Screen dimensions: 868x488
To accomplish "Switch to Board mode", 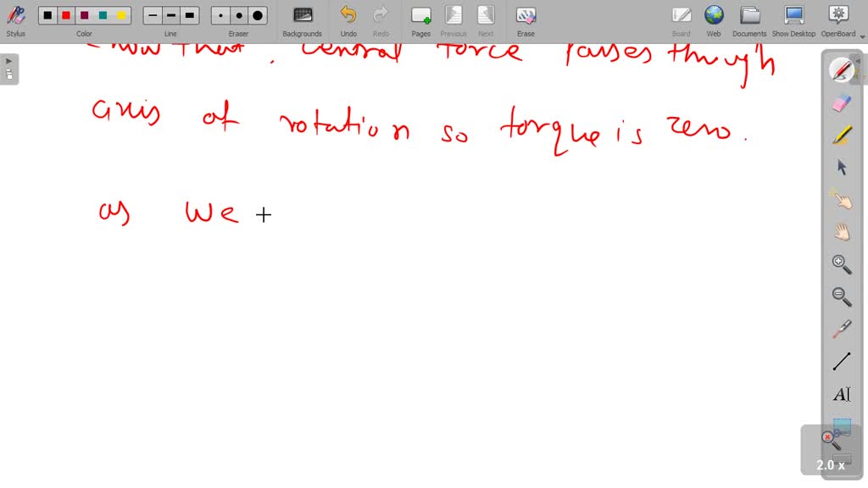I will [681, 21].
